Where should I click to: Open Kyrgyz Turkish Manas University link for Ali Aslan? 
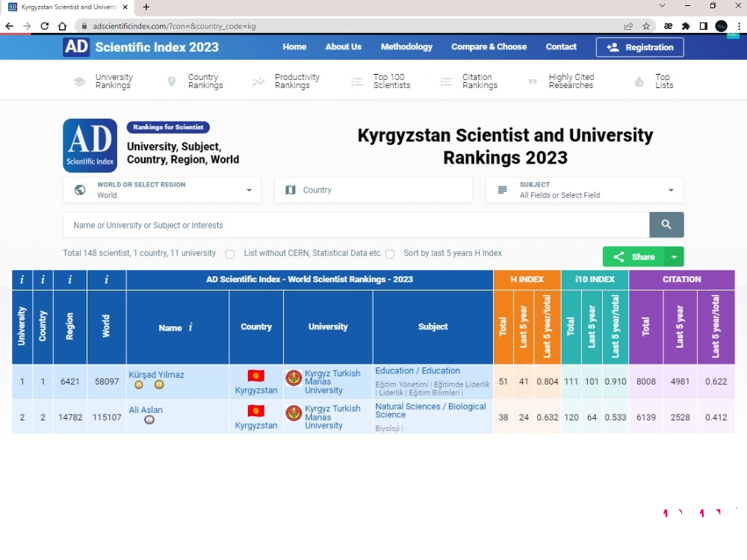point(332,417)
